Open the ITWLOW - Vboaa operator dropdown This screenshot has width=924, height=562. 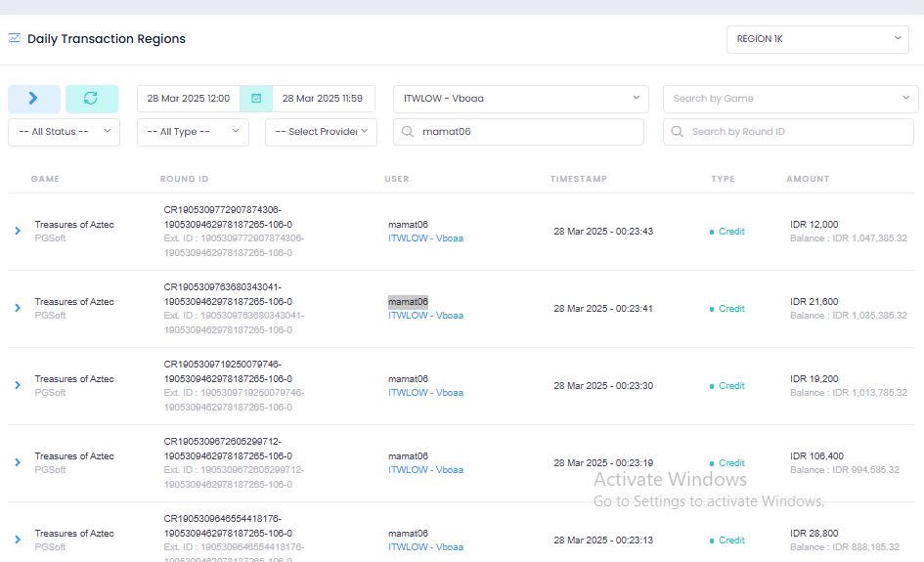point(520,99)
